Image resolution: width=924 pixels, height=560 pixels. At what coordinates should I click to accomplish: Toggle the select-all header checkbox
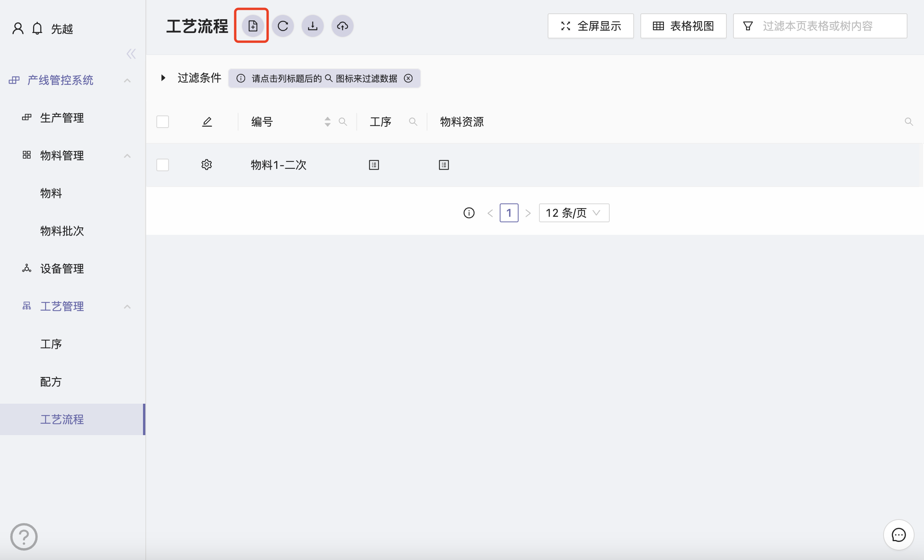click(163, 122)
